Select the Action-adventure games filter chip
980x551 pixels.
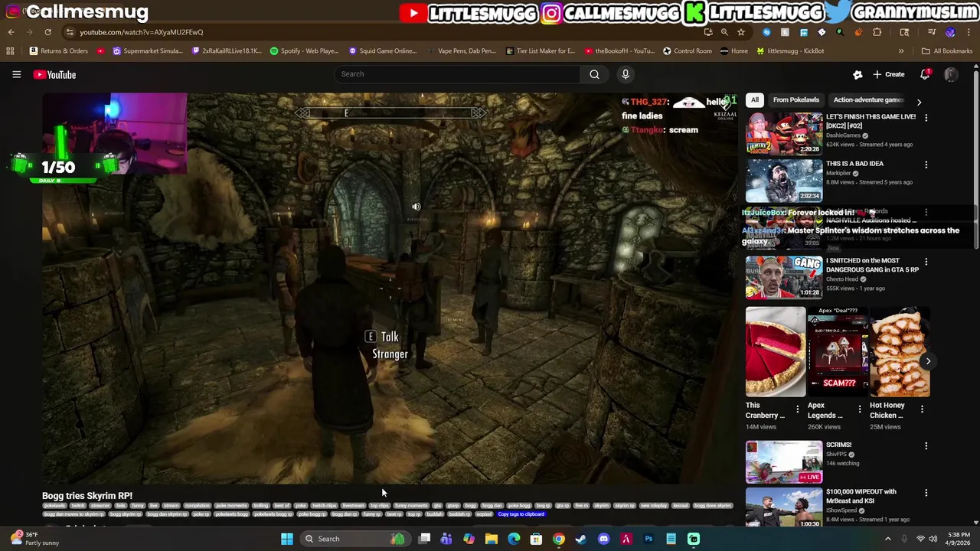pyautogui.click(x=868, y=99)
